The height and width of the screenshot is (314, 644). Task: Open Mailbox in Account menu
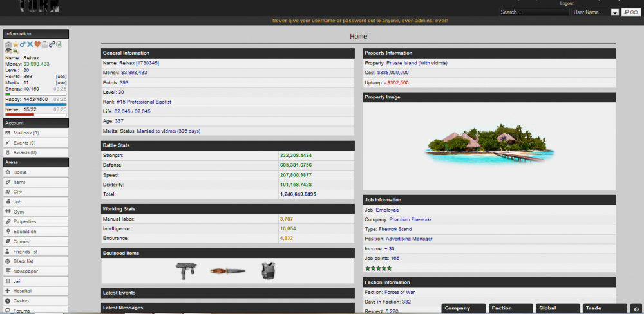pyautogui.click(x=26, y=133)
